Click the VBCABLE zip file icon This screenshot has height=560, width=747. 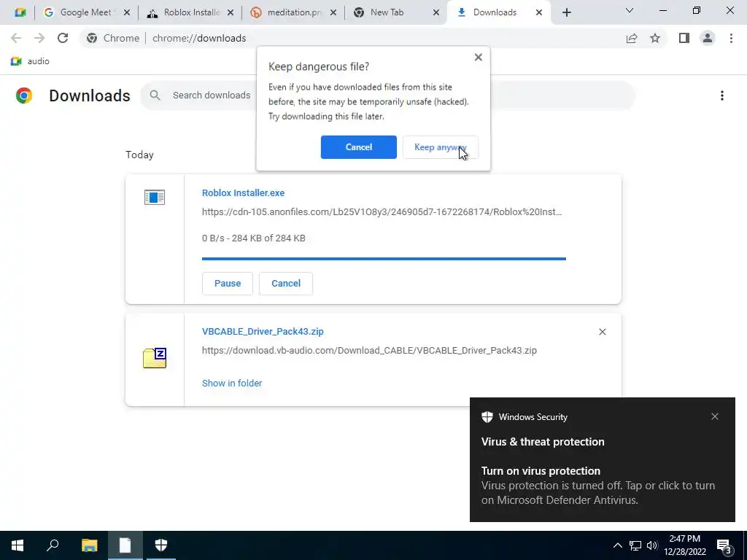[x=155, y=358]
